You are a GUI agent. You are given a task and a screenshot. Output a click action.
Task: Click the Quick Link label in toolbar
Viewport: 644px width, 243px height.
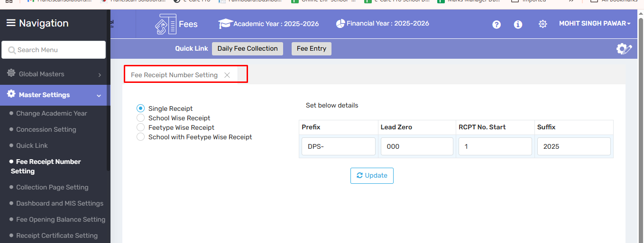pyautogui.click(x=192, y=48)
